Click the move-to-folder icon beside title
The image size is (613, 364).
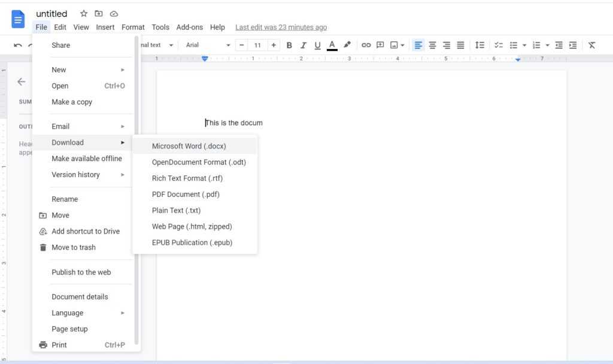[99, 14]
